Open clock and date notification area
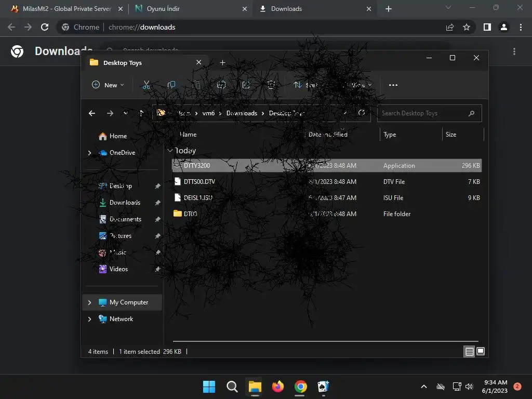Screen dimensions: 532x399 tap(495, 387)
